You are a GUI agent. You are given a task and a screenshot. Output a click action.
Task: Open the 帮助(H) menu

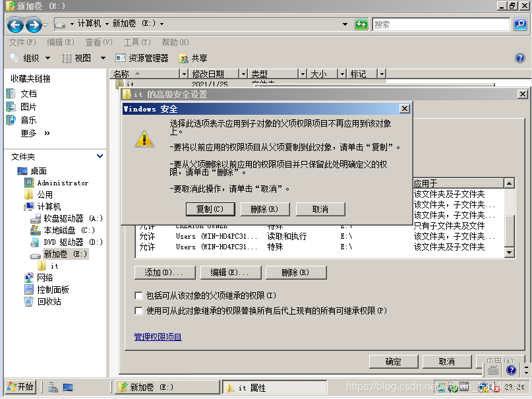point(175,42)
